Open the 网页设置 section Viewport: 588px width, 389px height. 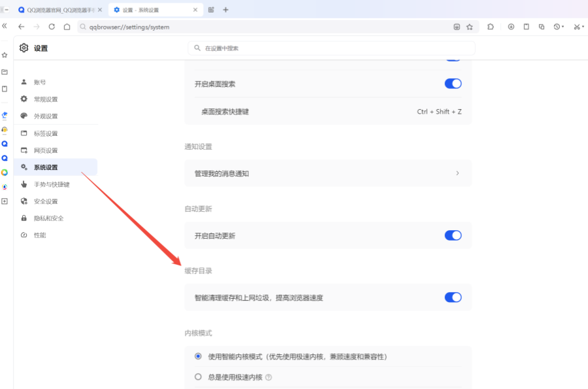click(56, 150)
